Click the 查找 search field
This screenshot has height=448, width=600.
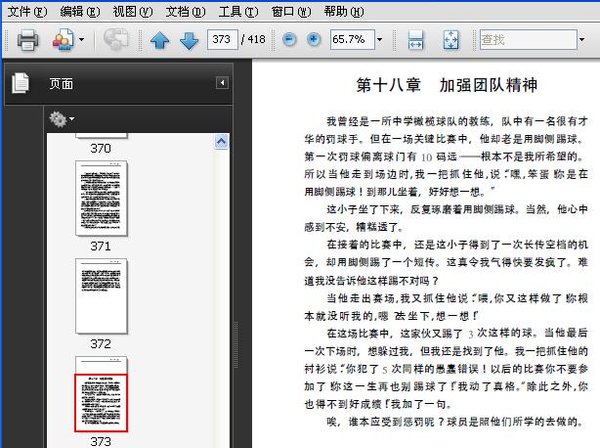coord(528,39)
